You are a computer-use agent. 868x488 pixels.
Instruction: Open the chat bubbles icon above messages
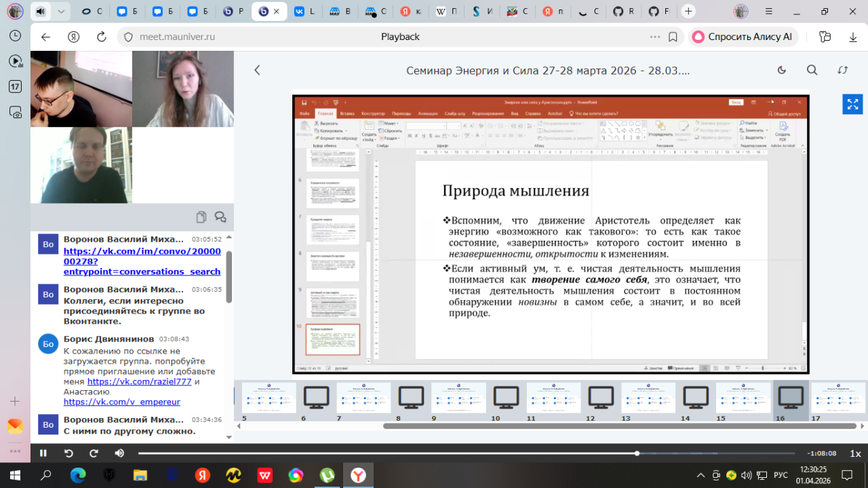pos(220,217)
